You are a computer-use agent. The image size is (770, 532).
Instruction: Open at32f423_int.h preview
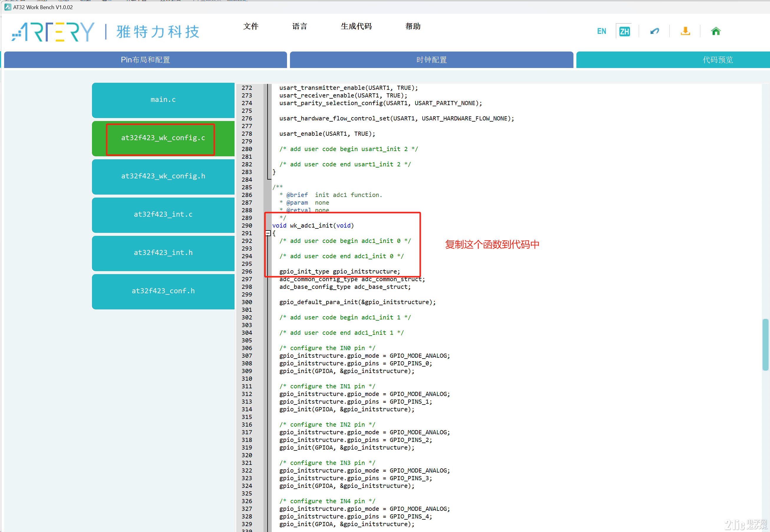[x=163, y=253]
